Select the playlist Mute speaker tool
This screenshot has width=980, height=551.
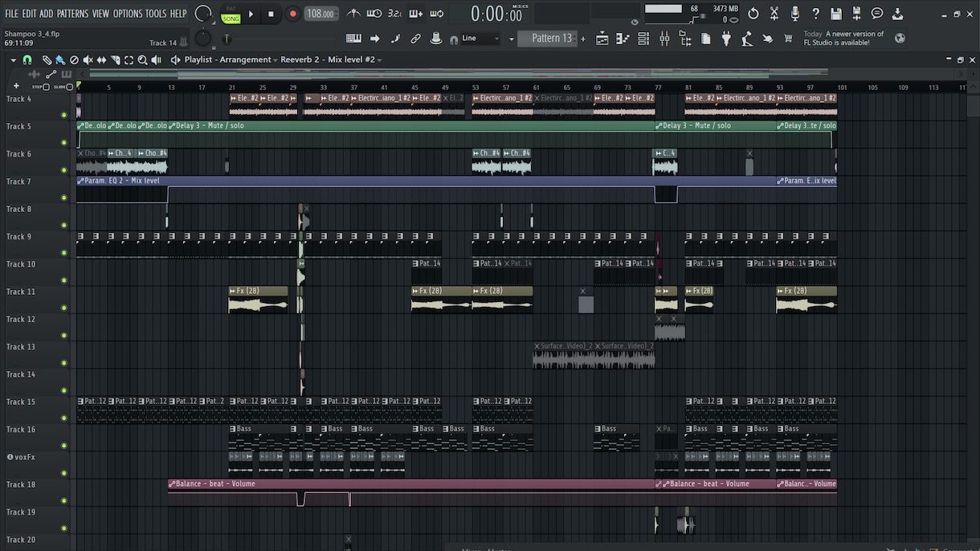[x=88, y=60]
